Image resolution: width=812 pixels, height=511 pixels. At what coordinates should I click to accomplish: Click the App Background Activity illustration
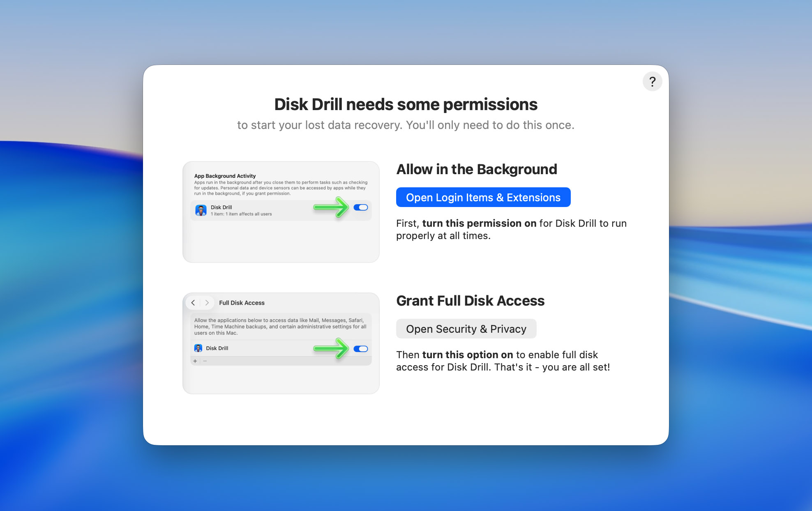point(281,212)
